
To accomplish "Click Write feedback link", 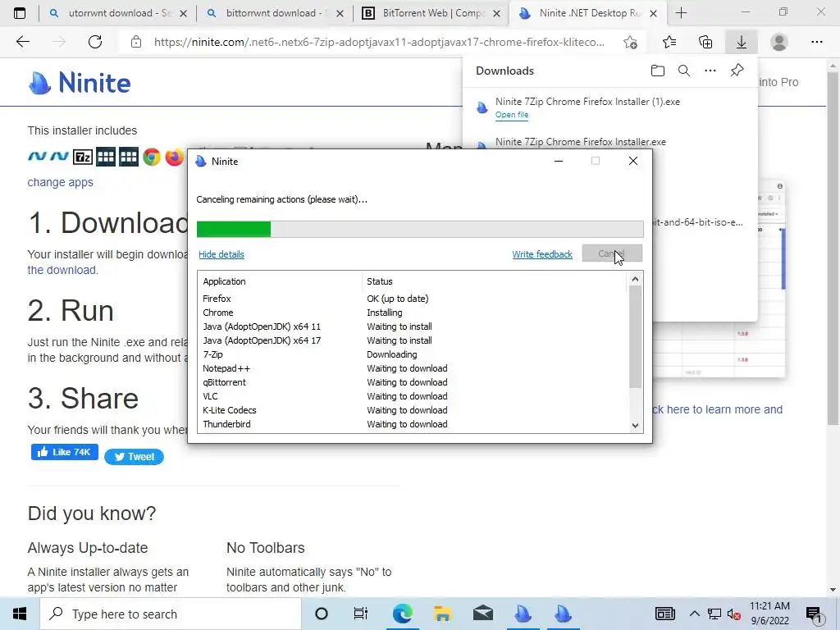I will 542,254.
